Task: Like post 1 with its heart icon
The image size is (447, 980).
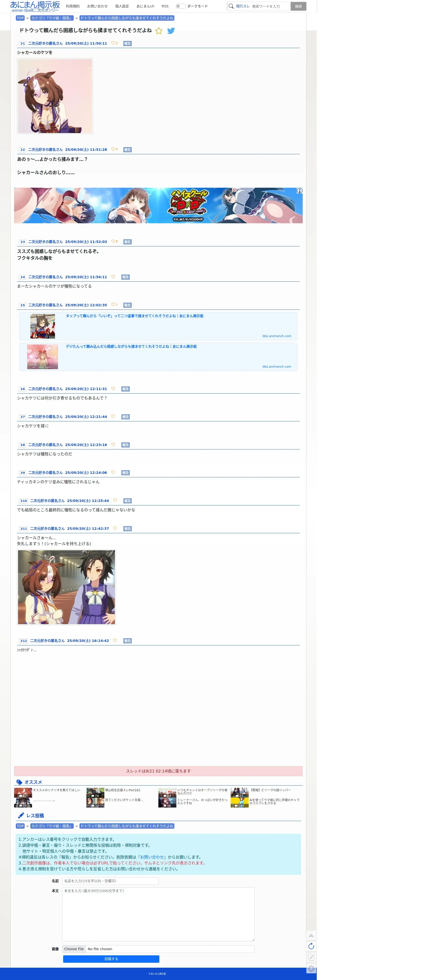Action: pos(113,43)
